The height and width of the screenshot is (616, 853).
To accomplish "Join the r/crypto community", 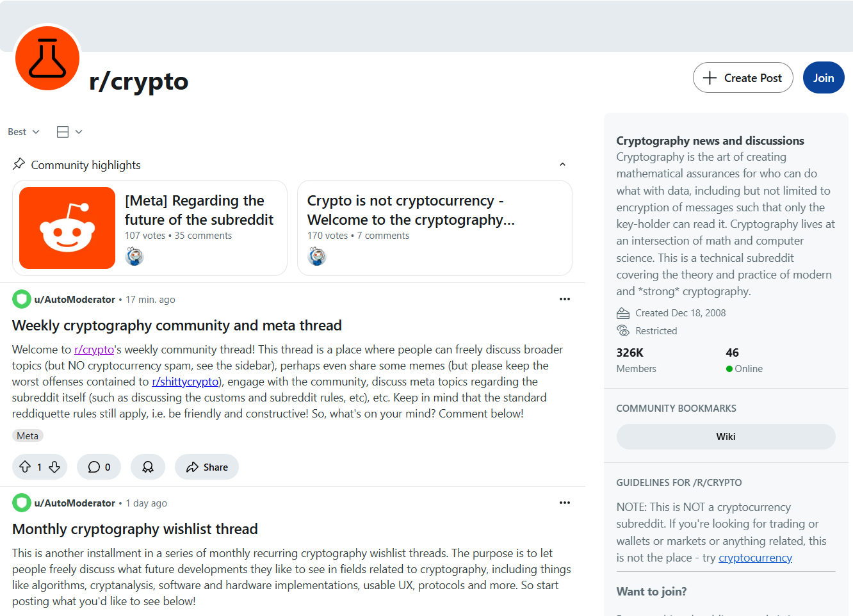I will pos(824,77).
